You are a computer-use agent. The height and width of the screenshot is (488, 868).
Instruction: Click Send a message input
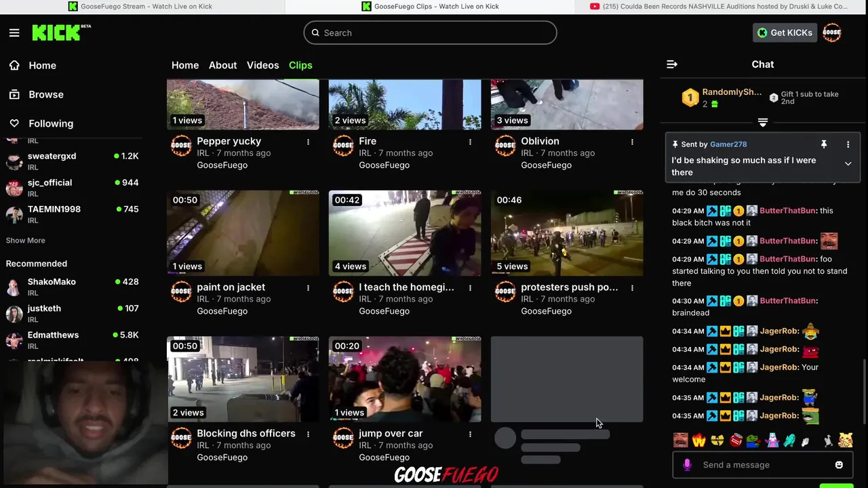click(x=762, y=465)
